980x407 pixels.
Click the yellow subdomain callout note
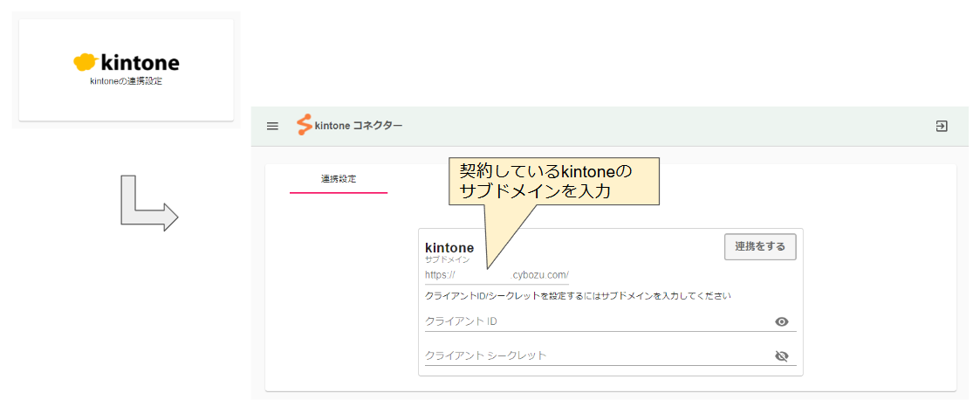554,182
